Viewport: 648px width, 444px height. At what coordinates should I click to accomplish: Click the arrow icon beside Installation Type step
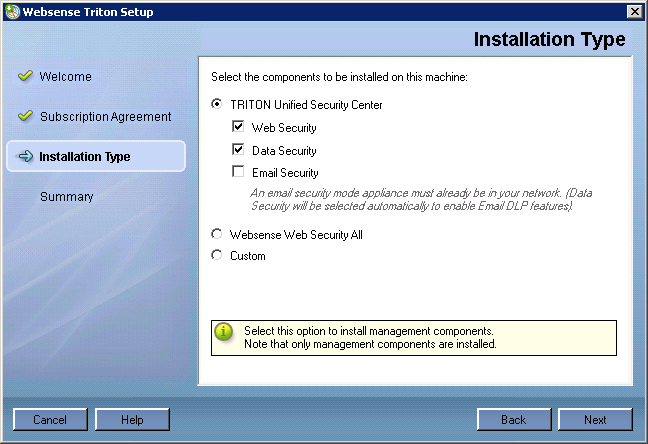[x=25, y=156]
